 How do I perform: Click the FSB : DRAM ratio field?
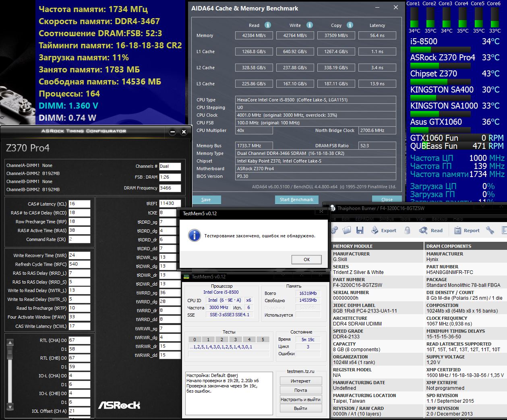[170, 177]
